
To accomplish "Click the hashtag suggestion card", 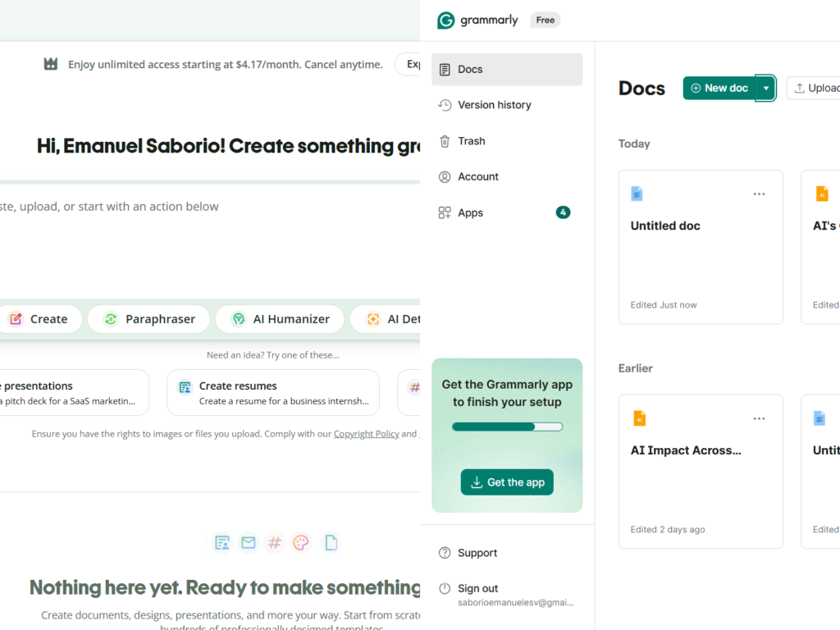I will (409, 393).
